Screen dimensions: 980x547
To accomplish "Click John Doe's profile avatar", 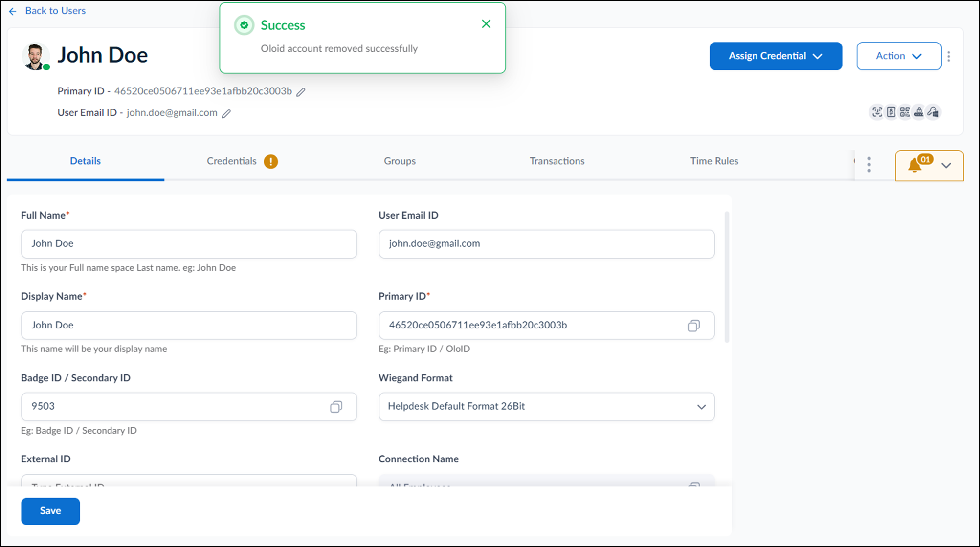I will pyautogui.click(x=35, y=56).
